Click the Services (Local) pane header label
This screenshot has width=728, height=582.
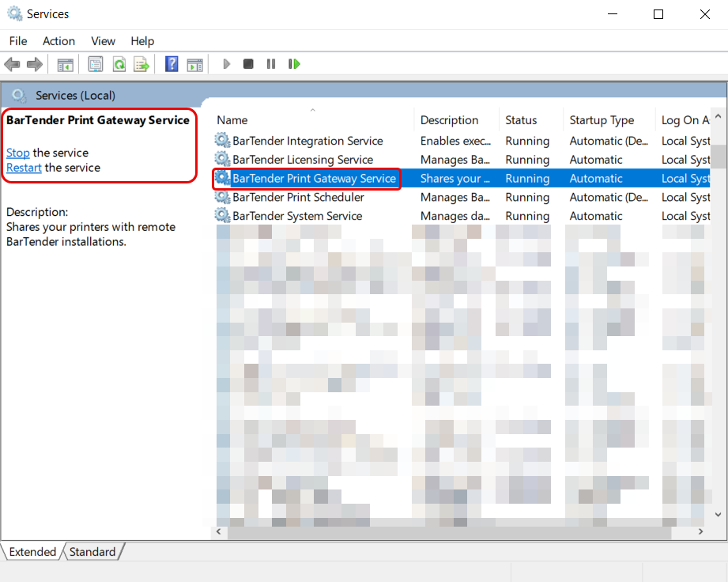[x=75, y=96]
